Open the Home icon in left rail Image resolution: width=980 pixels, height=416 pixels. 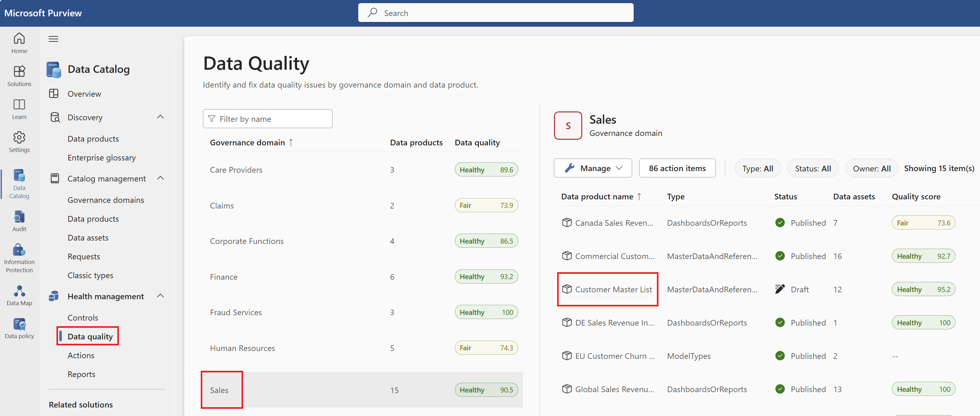[x=19, y=39]
